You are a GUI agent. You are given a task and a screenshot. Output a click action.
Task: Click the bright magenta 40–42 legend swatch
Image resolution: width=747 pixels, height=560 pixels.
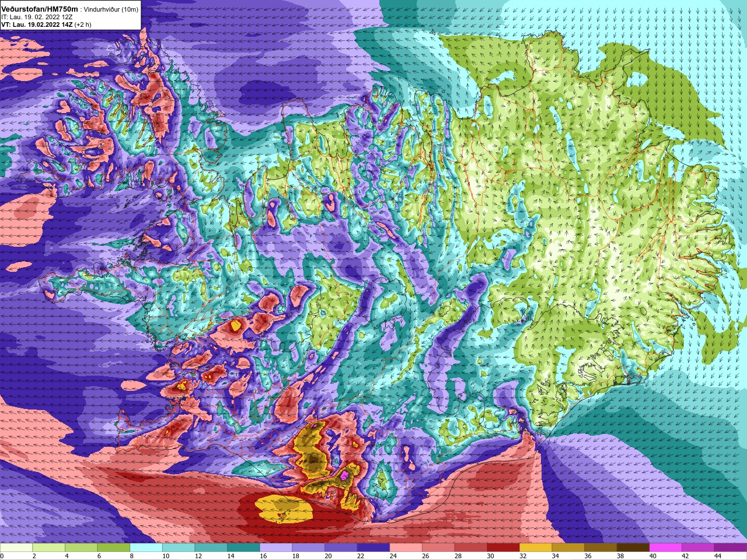click(666, 548)
